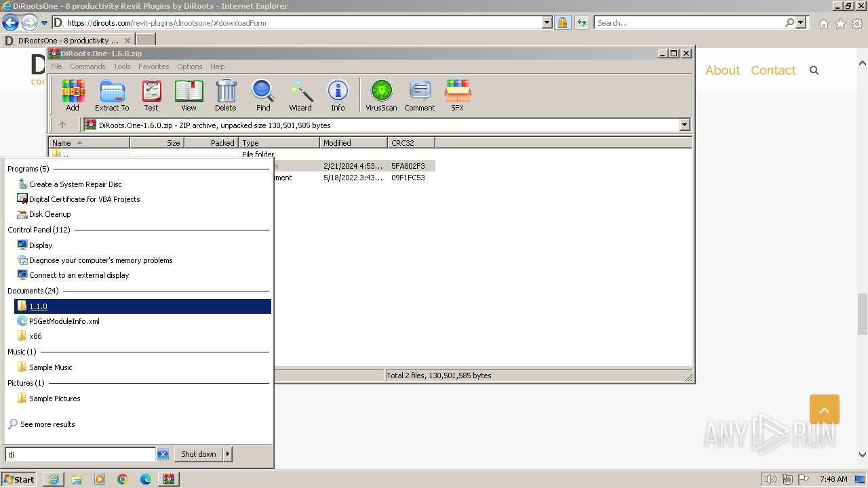Click the Shut down button
868x488 pixels.
pyautogui.click(x=199, y=454)
